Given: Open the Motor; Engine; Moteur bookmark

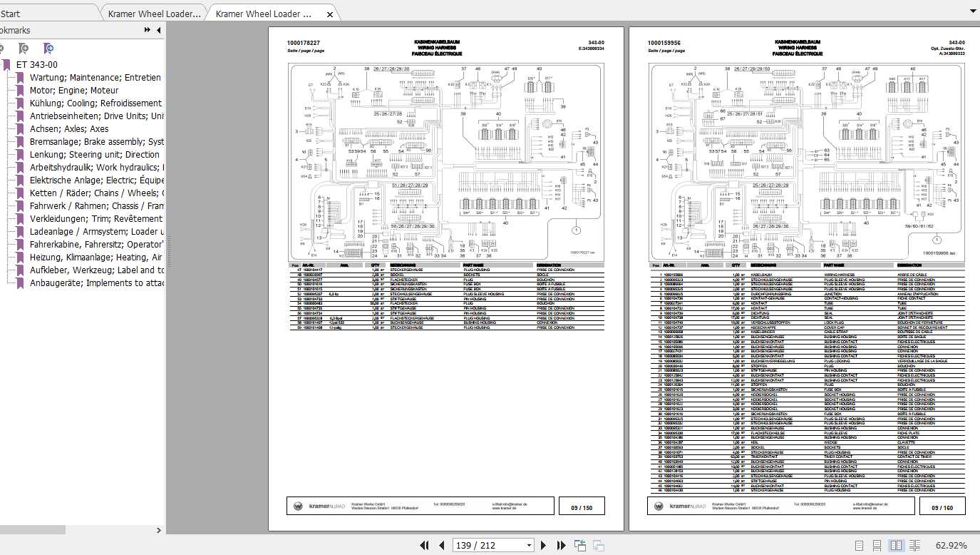Looking at the screenshot, I should [74, 90].
